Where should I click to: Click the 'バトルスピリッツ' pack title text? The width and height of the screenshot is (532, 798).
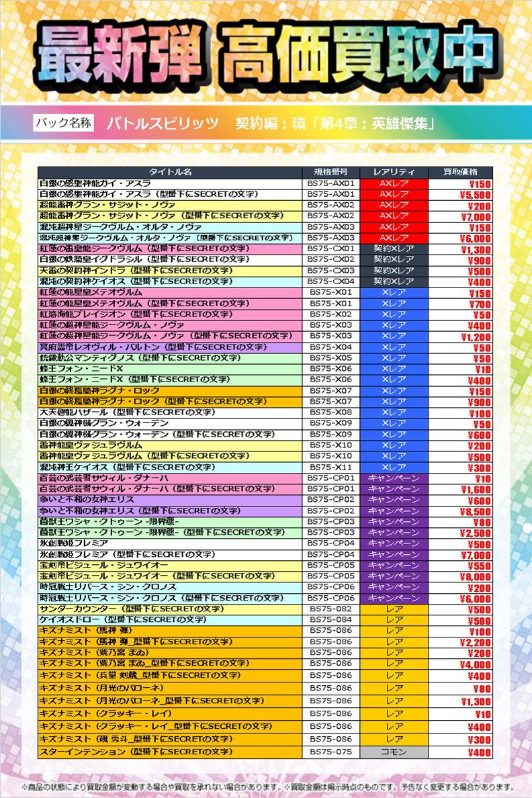163,123
